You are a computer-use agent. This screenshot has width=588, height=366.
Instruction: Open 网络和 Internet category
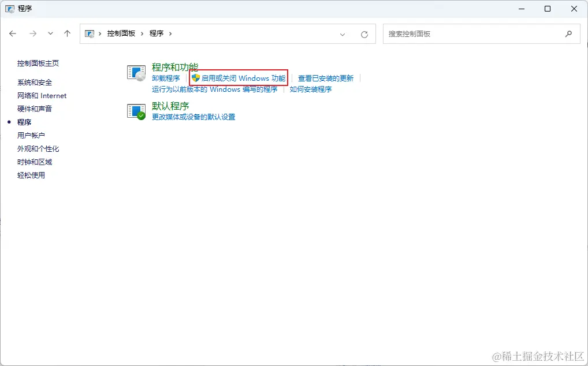42,95
